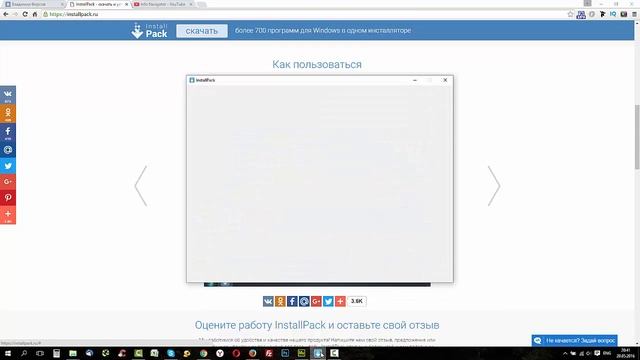Open Windows taskbar search
Viewport: 640px width, 360px height.
[x=24, y=353]
